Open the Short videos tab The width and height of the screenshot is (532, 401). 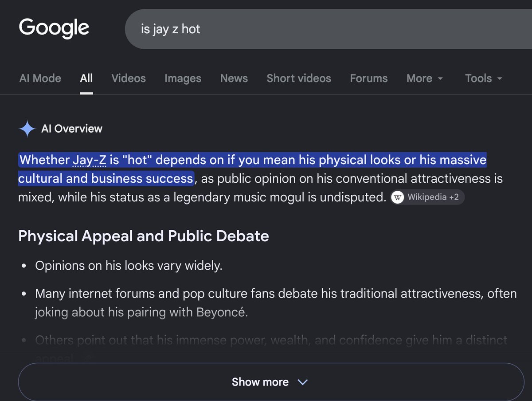point(299,79)
